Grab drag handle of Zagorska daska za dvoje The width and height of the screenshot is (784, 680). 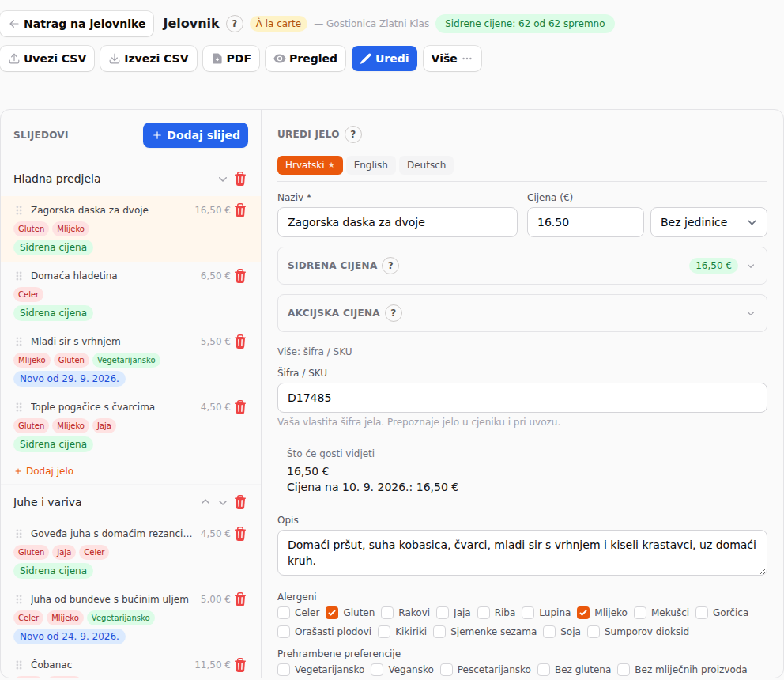[x=19, y=210]
